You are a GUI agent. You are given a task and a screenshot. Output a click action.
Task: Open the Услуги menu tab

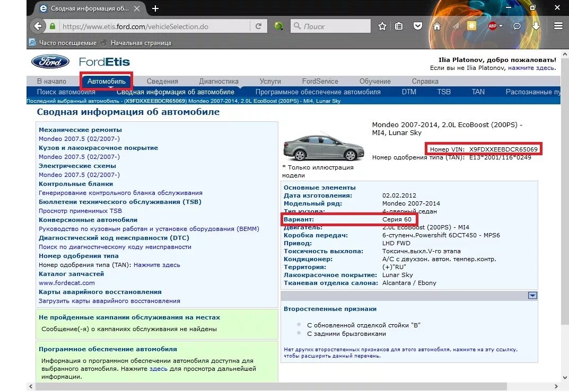[x=270, y=81]
